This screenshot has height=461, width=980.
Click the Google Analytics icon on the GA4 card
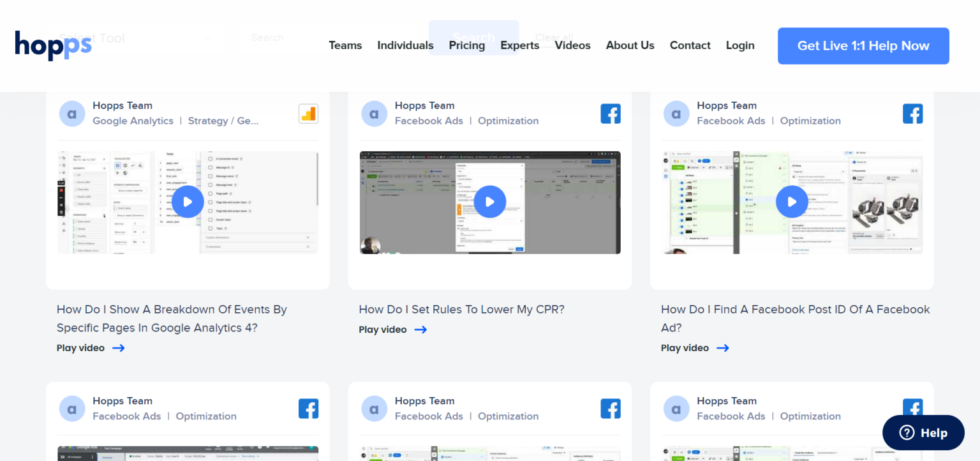[x=308, y=113]
